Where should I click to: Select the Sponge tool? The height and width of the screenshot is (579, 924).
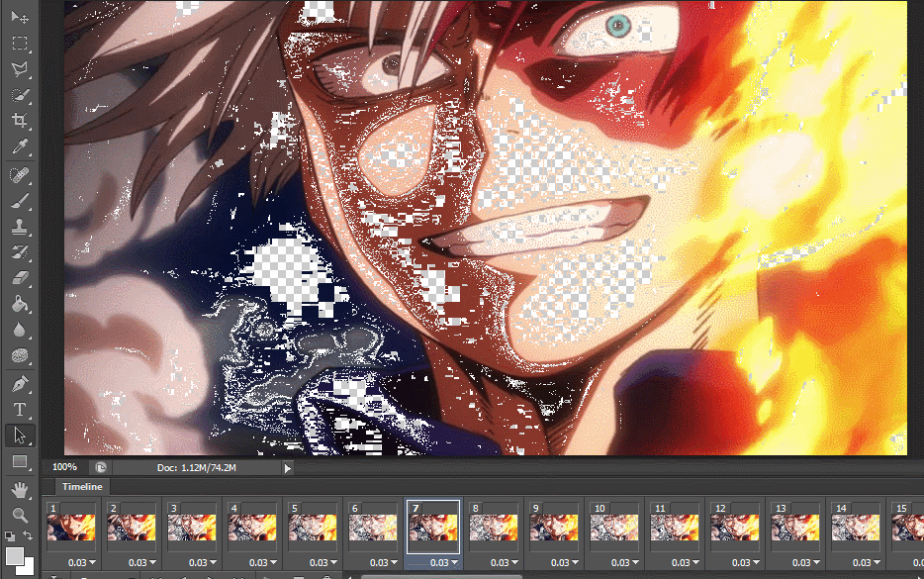pyautogui.click(x=20, y=355)
